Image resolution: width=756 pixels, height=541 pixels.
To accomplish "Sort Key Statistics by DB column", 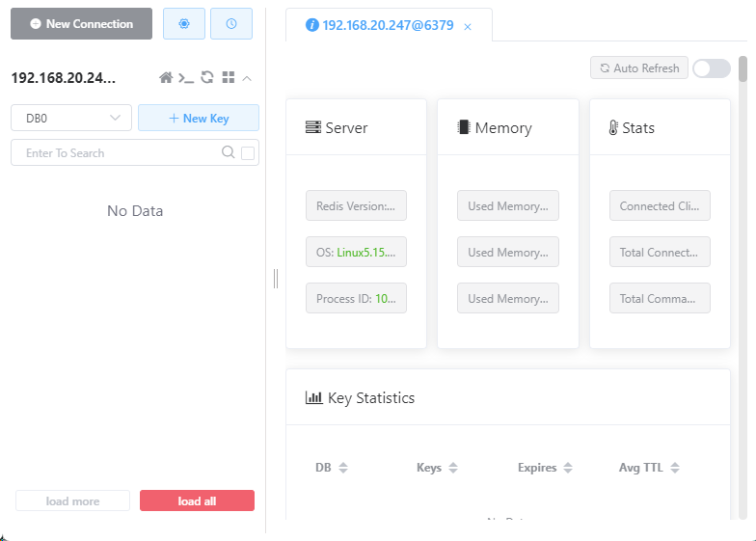I will (332, 467).
